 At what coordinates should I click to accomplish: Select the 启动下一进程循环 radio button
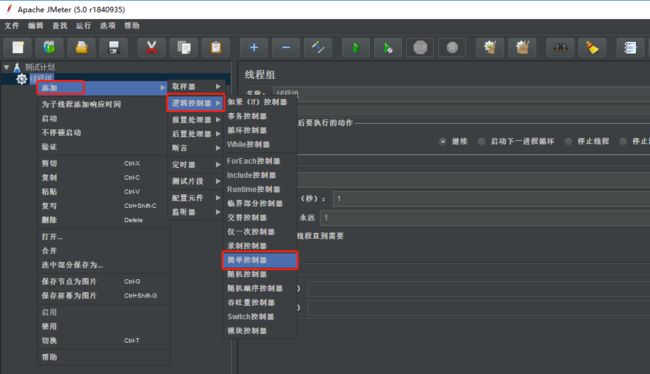click(x=481, y=141)
